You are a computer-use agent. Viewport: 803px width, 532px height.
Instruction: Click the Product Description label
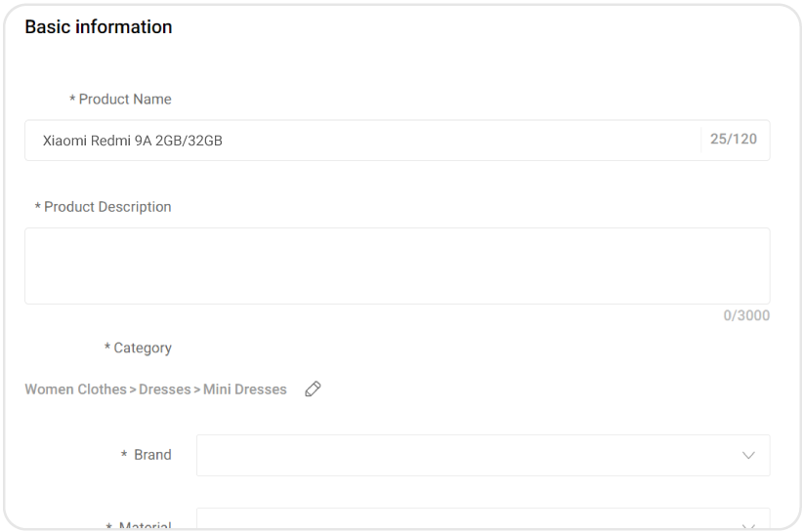coord(107,207)
